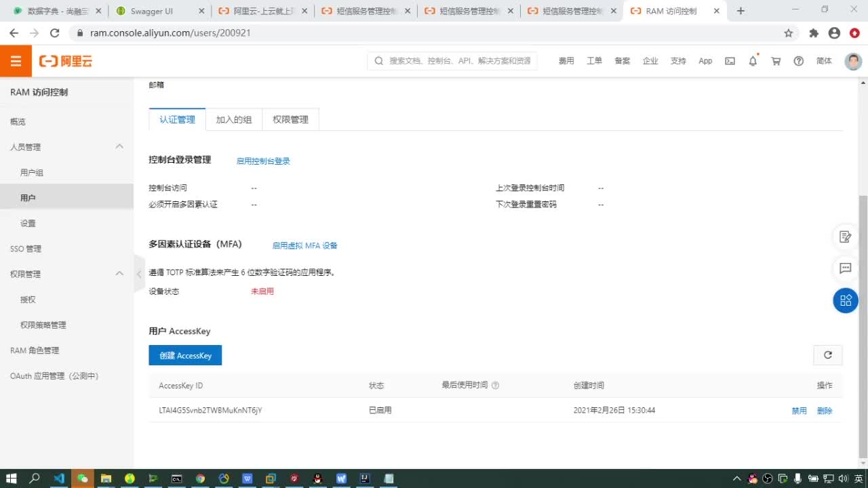Image resolution: width=868 pixels, height=488 pixels.
Task: Open 支持 in the top menu
Action: coord(678,61)
